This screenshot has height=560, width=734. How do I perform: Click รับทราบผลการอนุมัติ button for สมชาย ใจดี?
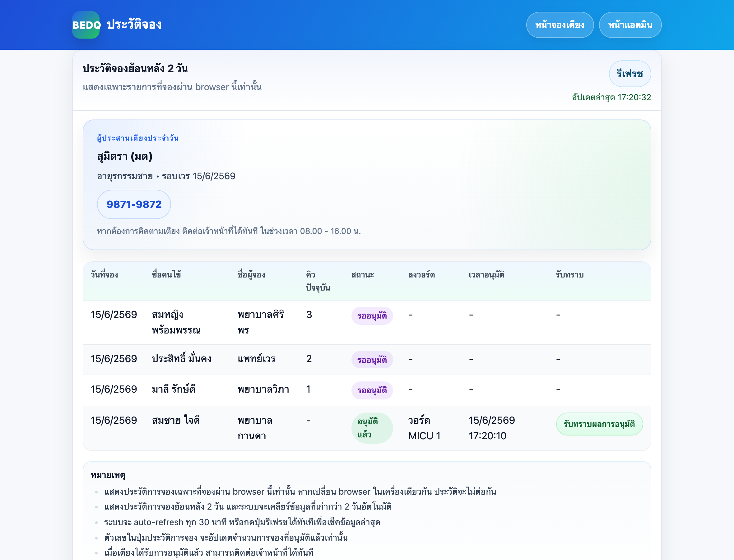click(x=599, y=424)
